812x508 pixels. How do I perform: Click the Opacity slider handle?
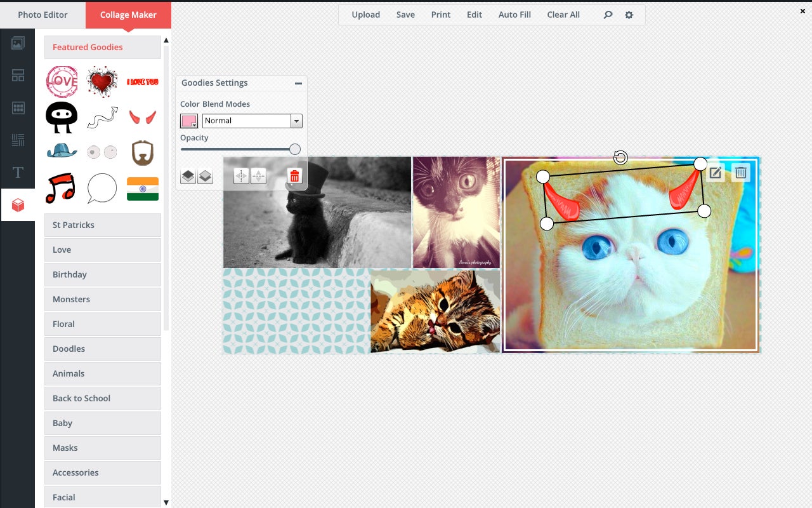294,149
